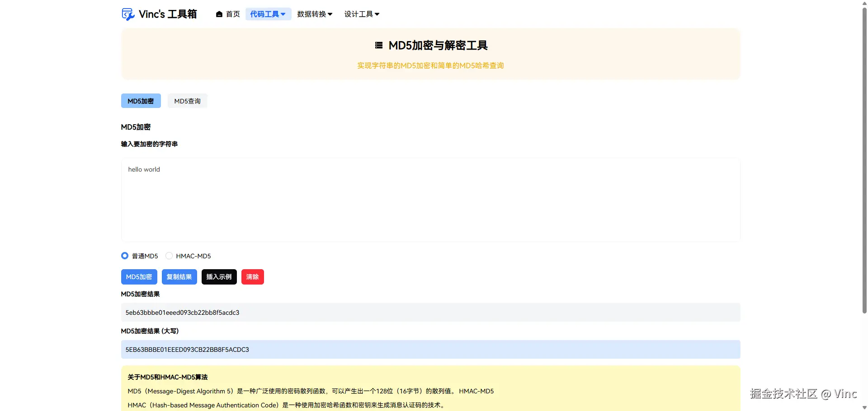Open the 首页 menu item
868x411 pixels.
228,14
